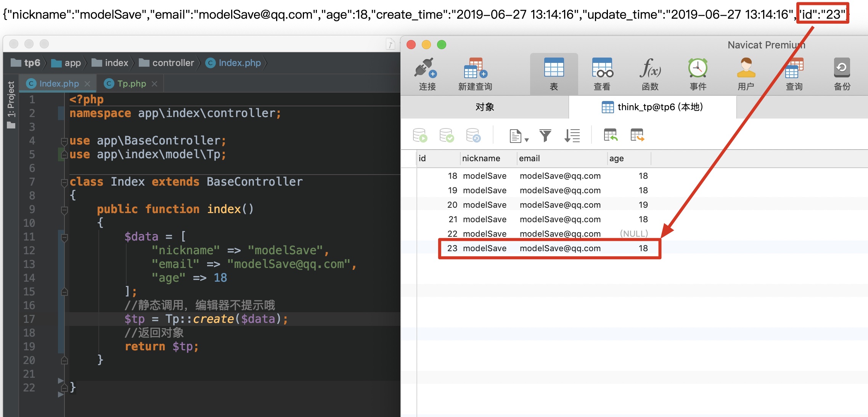The width and height of the screenshot is (868, 417).
Task: Click the rollback transaction database icon
Action: point(473,135)
